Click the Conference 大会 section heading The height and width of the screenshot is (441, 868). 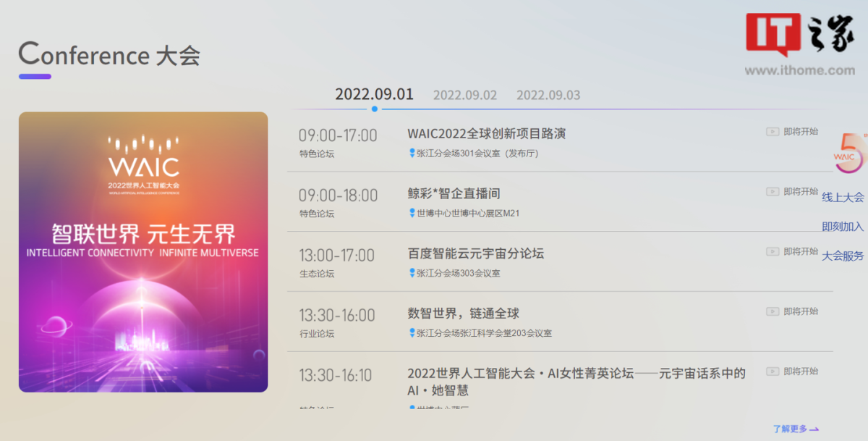coord(109,55)
